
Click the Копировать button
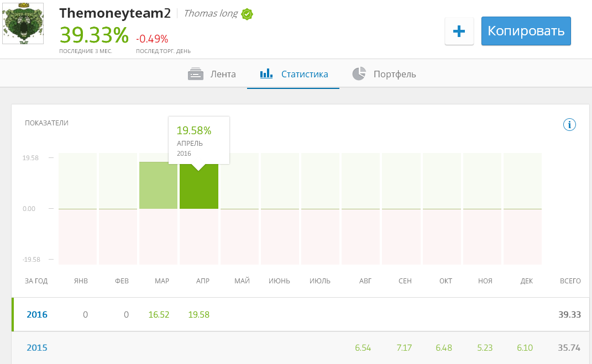(526, 31)
